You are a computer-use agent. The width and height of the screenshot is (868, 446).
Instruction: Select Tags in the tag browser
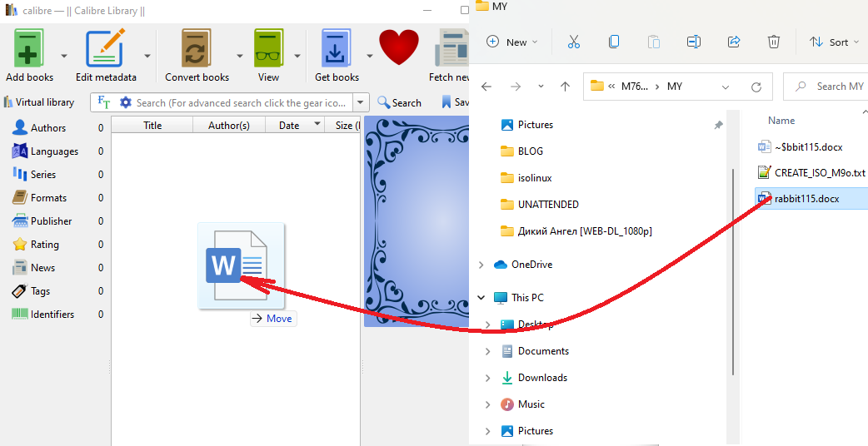coord(40,290)
